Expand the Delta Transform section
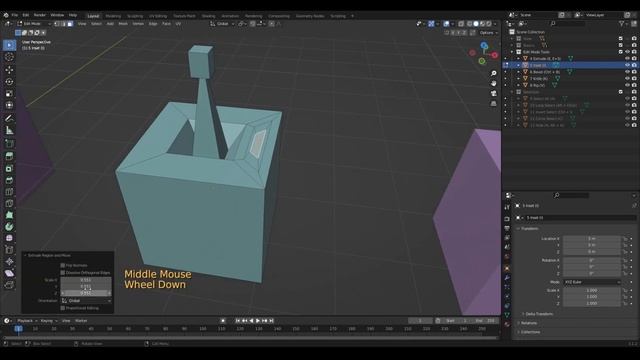The height and width of the screenshot is (360, 640). pyautogui.click(x=539, y=314)
